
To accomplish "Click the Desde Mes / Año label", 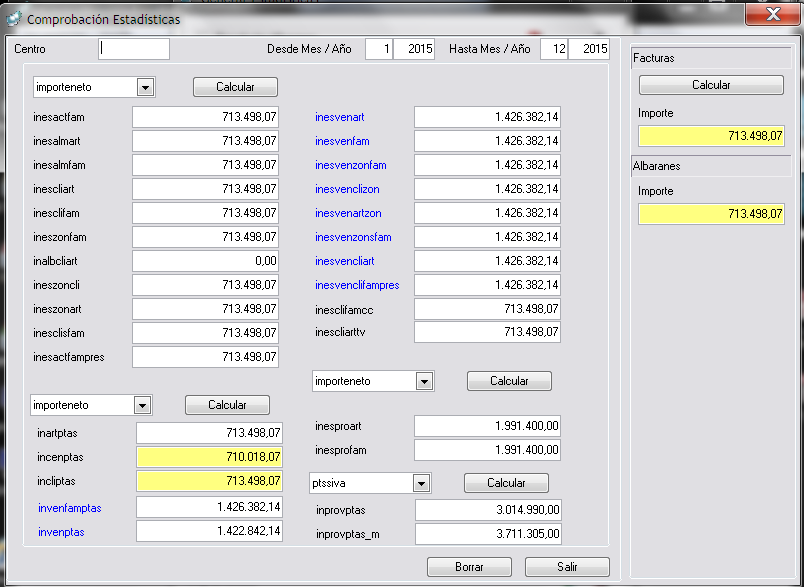I will click(309, 49).
